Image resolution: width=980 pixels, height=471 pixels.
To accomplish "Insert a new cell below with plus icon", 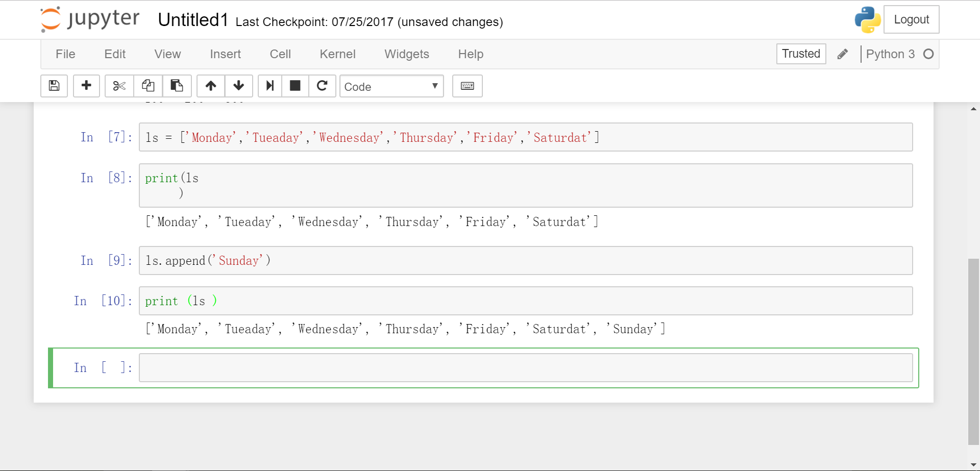I will pyautogui.click(x=86, y=86).
